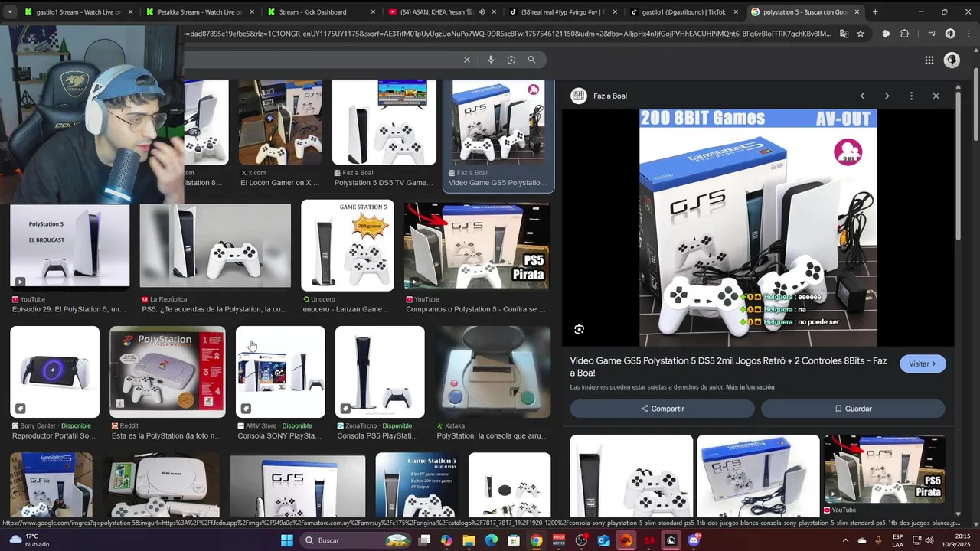Click 'Compramos o Polystation 5' caption
This screenshot has height=551, width=980.
(x=475, y=309)
